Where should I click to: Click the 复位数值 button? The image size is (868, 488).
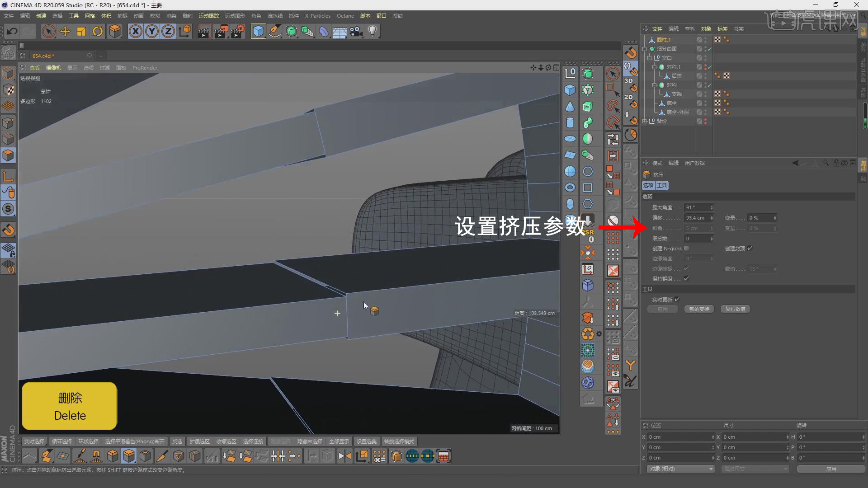[x=735, y=309]
